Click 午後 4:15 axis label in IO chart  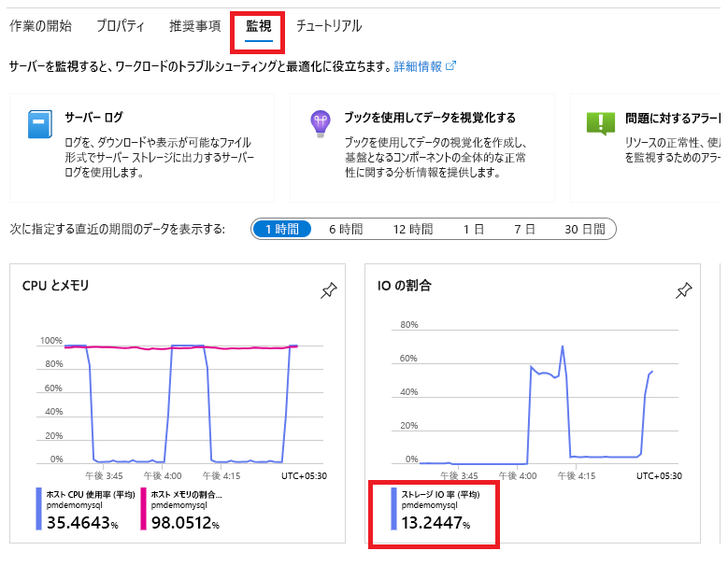577,476
